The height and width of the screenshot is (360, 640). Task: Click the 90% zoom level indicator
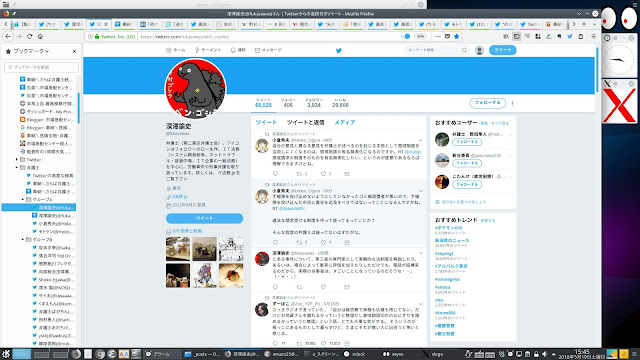420,36
